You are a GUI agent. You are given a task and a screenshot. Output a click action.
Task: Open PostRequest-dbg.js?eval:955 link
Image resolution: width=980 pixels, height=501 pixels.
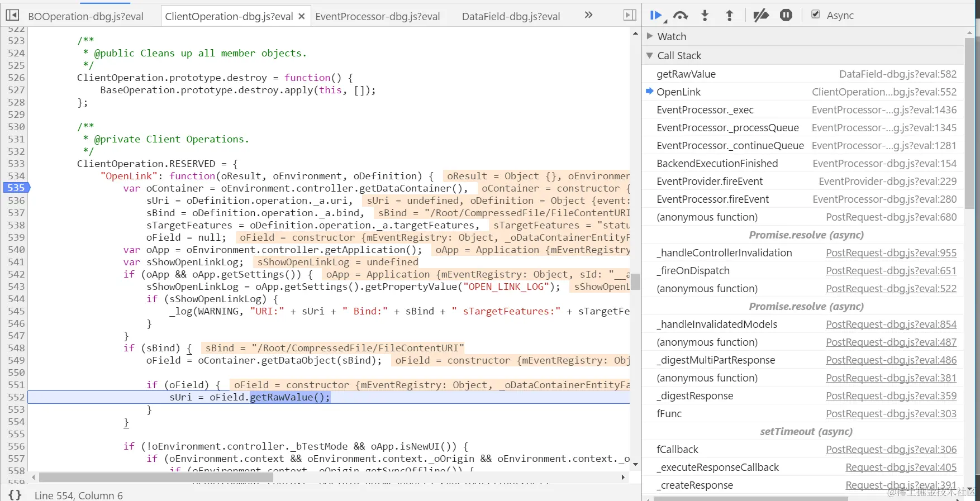click(x=891, y=253)
